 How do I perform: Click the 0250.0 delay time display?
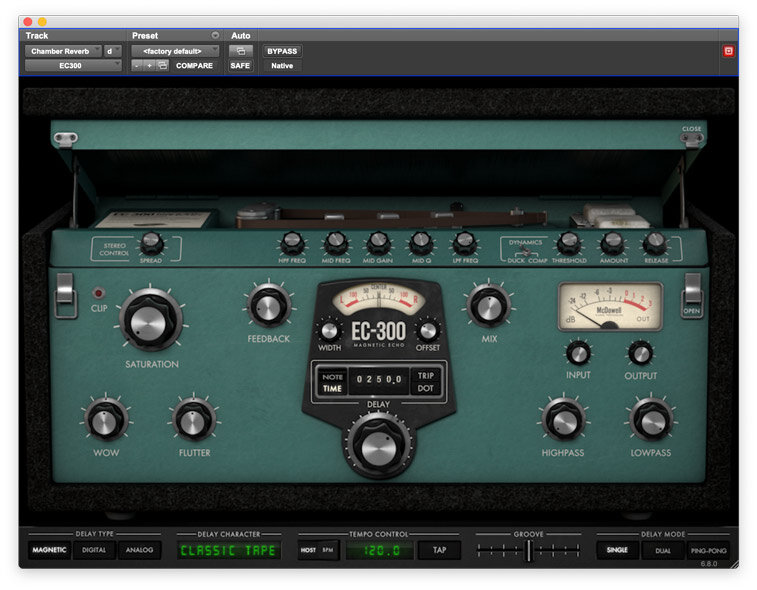pyautogui.click(x=378, y=380)
